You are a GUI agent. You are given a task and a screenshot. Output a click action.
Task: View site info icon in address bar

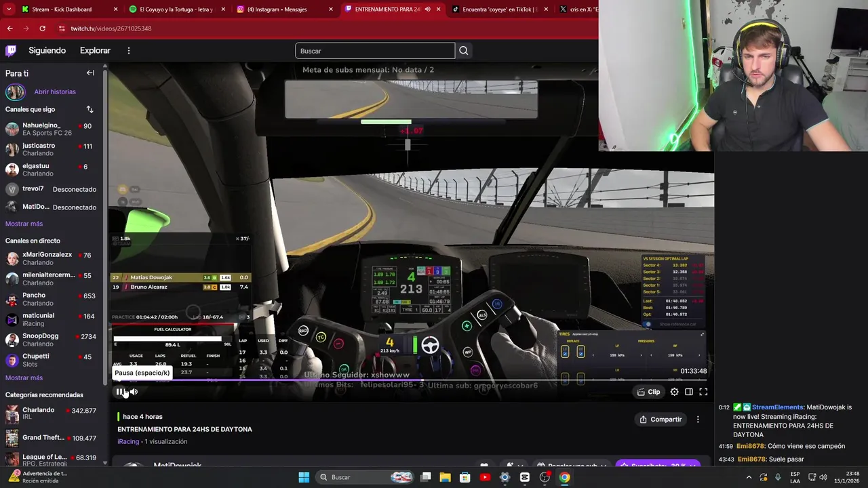[x=62, y=28]
